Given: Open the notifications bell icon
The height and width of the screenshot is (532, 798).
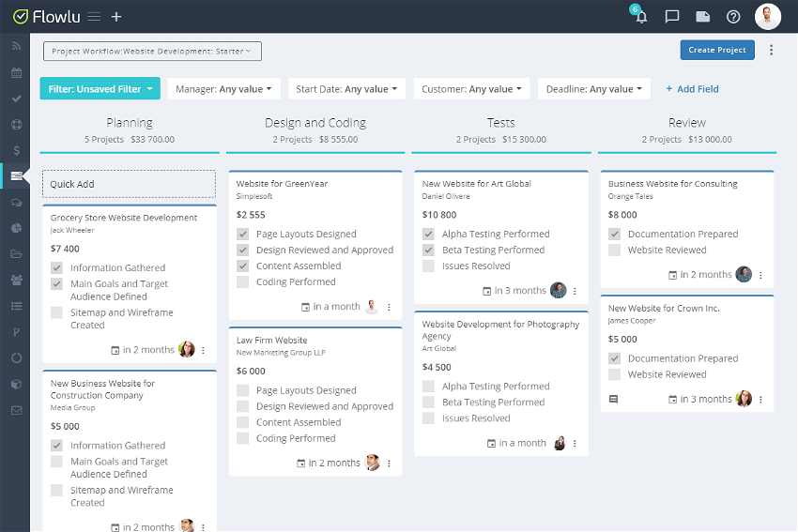Looking at the screenshot, I should coord(641,17).
